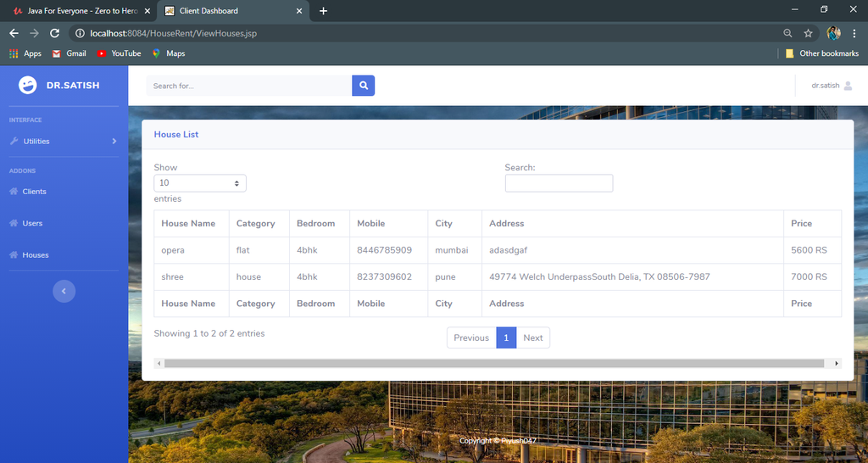Click the home icon beside Houses
Viewport: 868px width, 463px height.
(14, 254)
